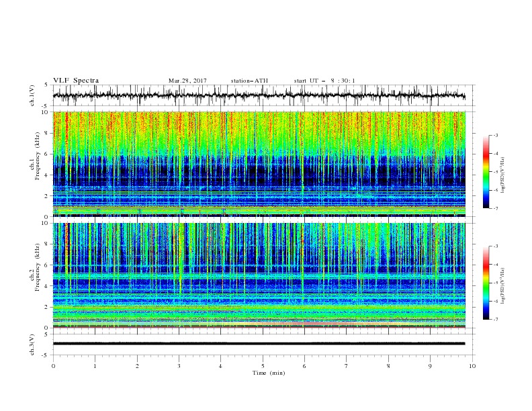Click the time axis tick label "3"
532x411 pixels.
(179, 366)
